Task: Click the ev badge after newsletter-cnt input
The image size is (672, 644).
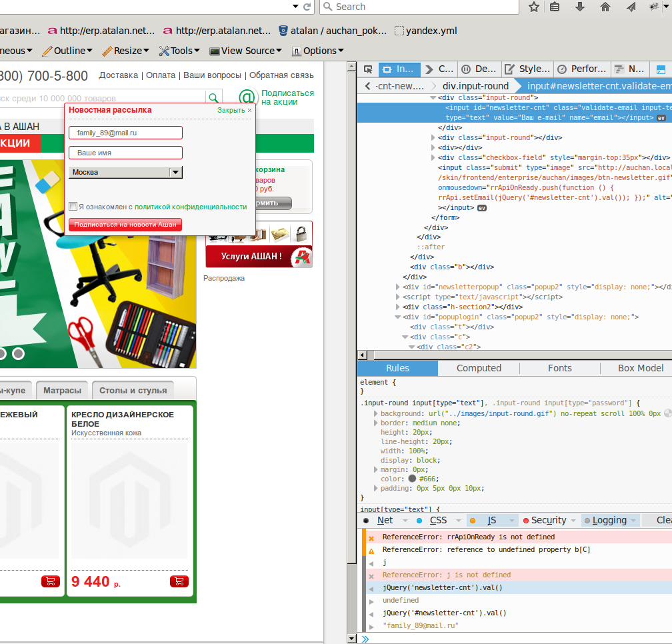Action: [661, 118]
